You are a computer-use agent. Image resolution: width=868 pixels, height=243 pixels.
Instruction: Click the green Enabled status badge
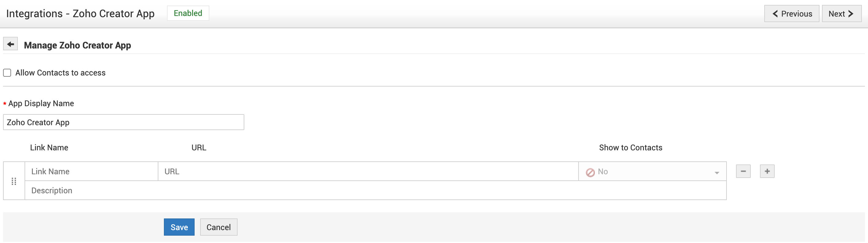(188, 13)
